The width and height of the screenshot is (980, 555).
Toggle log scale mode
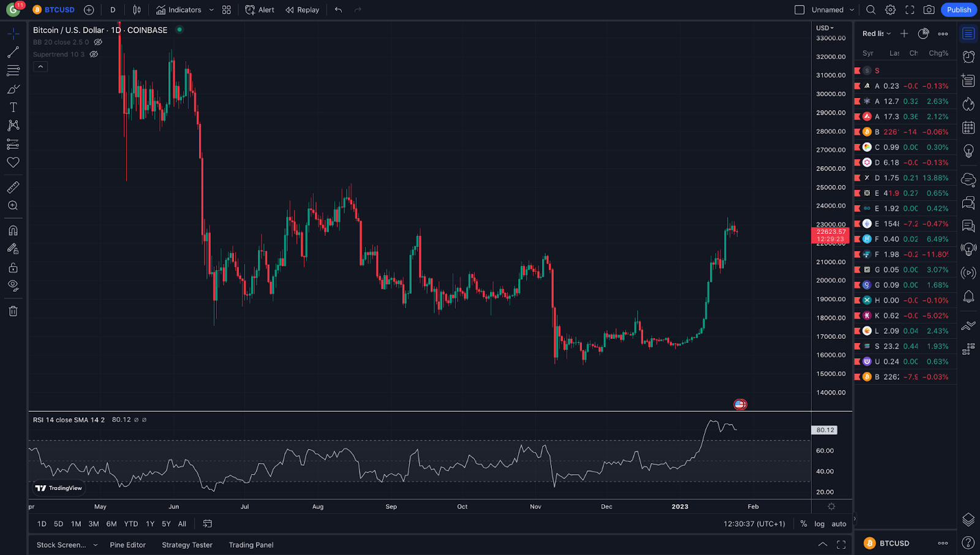pos(820,524)
